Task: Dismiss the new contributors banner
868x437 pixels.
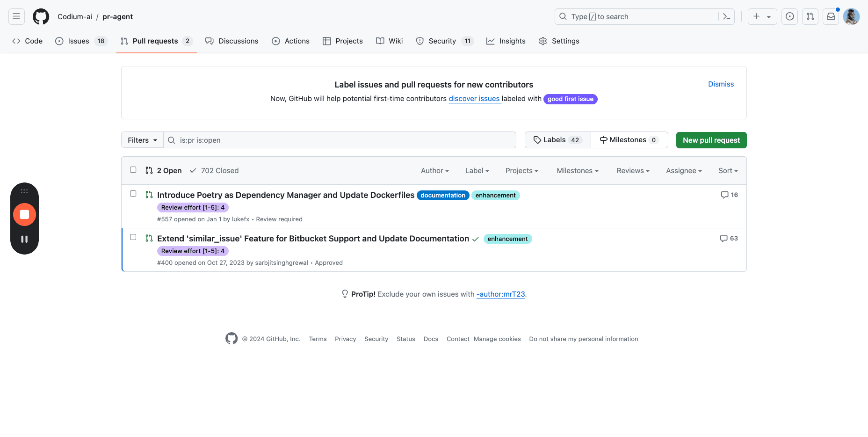Action: tap(721, 84)
